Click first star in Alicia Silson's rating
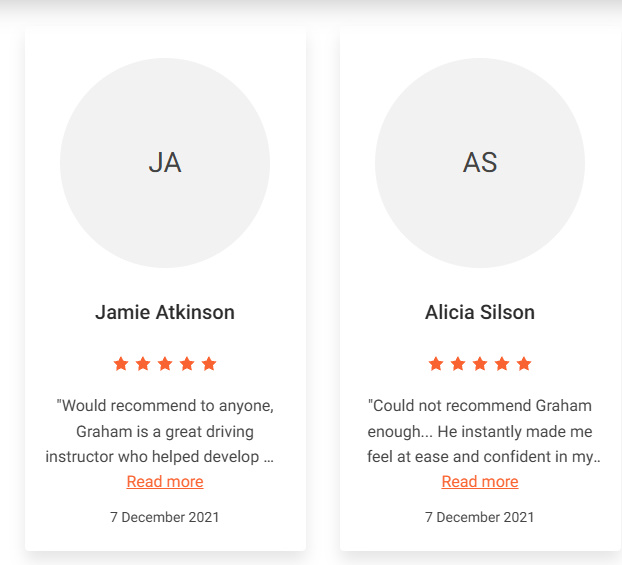 [x=436, y=364]
